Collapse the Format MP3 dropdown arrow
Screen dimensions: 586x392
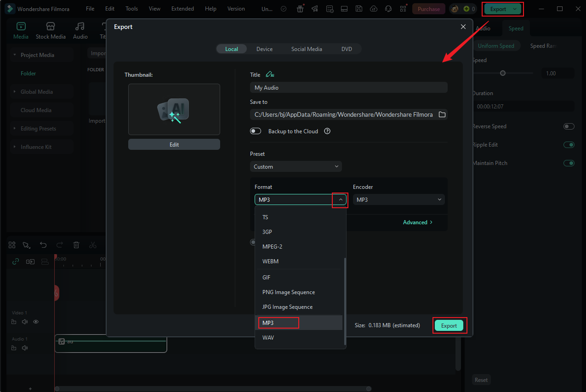point(340,200)
